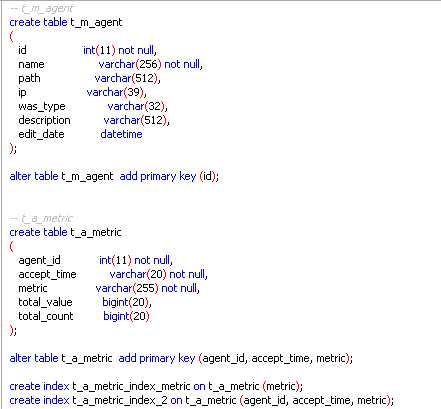Select the 'id' column name in t_m_agent
Viewport: 441px width, 409px height.
coord(22,50)
